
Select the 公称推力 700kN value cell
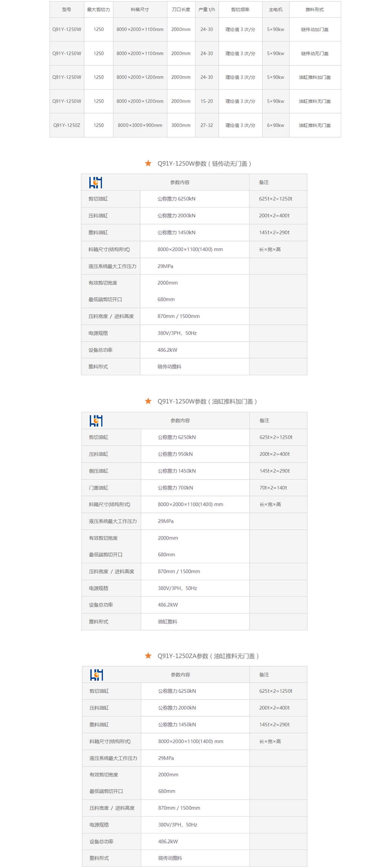[175, 488]
